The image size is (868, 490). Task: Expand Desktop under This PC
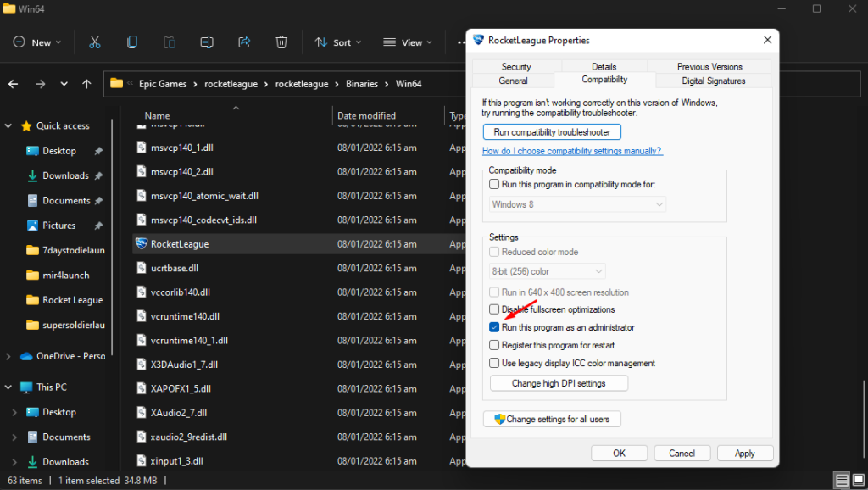click(14, 412)
